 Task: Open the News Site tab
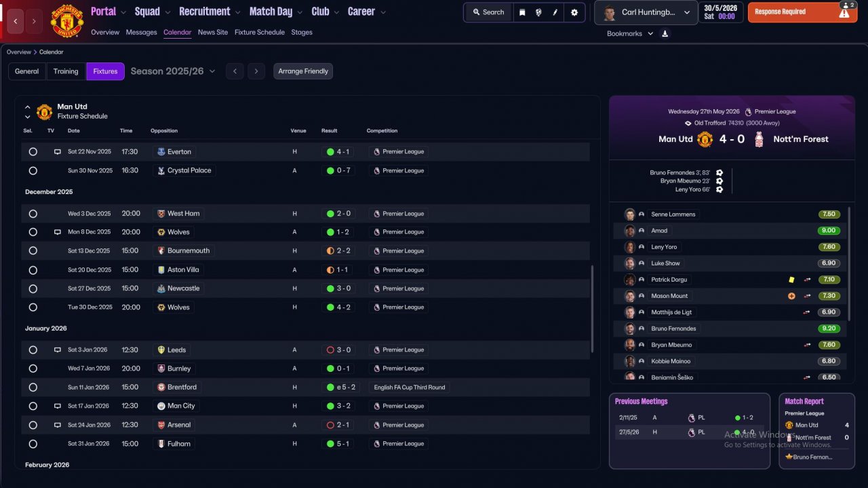coord(213,32)
